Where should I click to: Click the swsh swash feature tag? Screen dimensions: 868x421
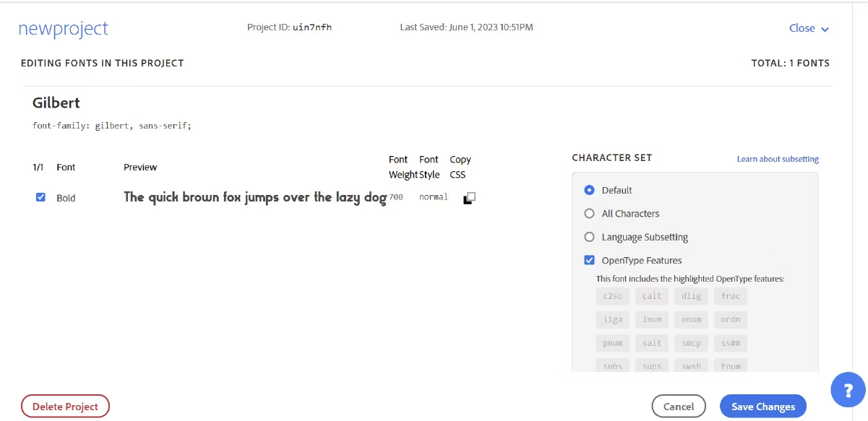[691, 366]
